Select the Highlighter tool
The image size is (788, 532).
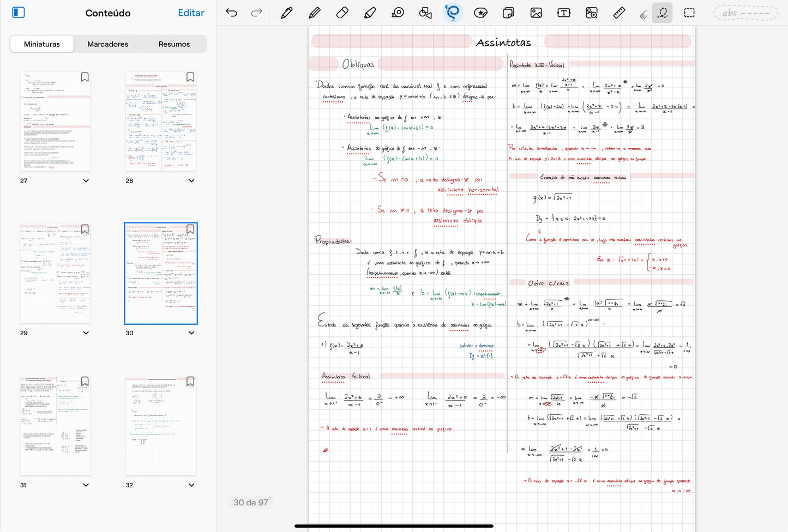[370, 13]
